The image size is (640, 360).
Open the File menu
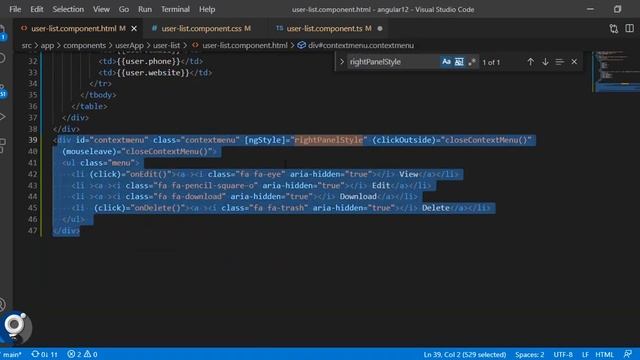pos(15,9)
